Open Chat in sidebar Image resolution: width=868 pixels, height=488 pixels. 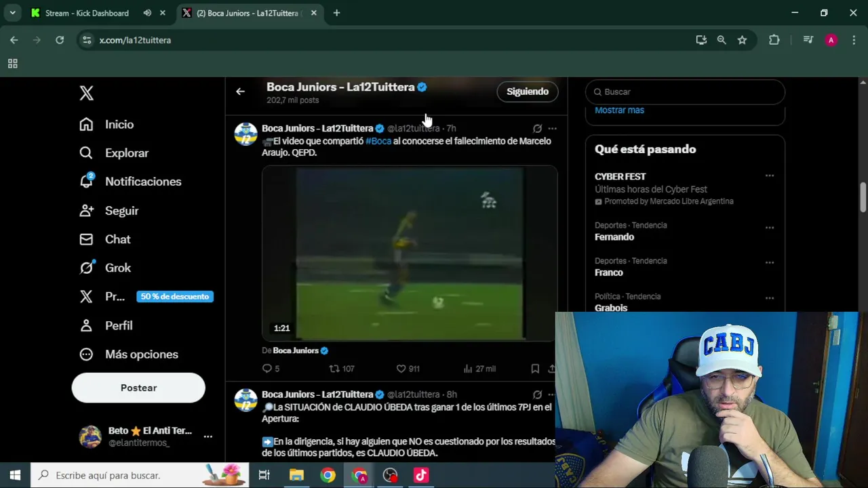[105, 239]
